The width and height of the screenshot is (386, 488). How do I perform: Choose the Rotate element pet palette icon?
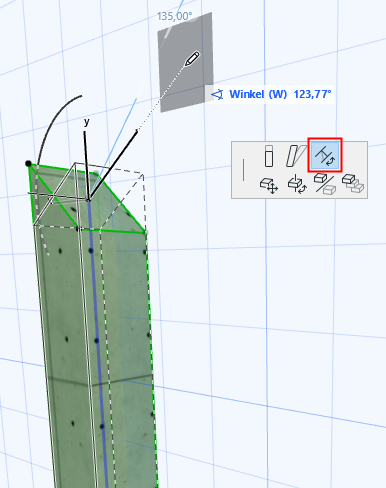pos(297,185)
